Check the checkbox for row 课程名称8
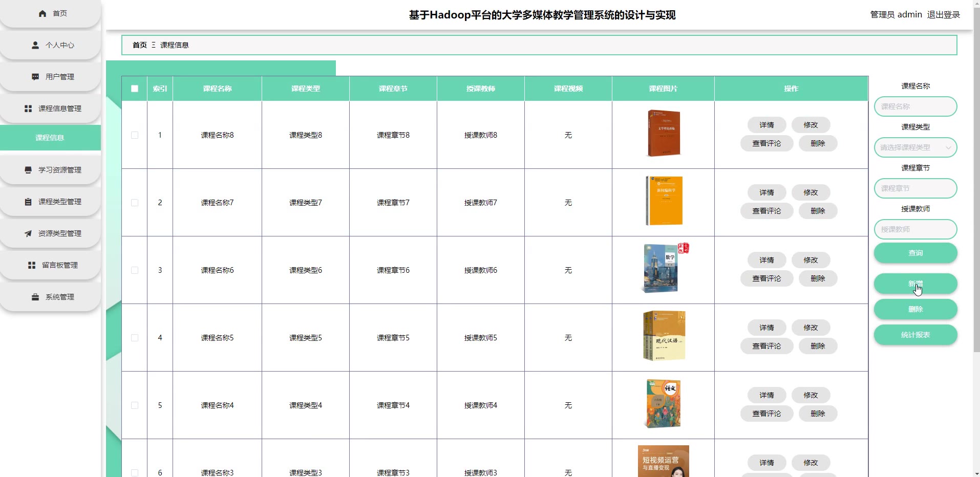The image size is (980, 477). [135, 135]
